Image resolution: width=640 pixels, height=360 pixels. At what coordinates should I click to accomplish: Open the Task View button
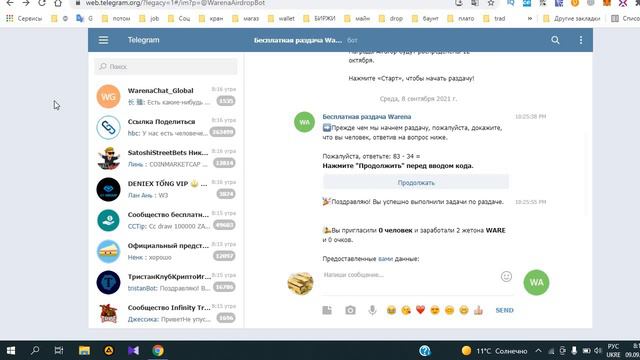pos(59,351)
